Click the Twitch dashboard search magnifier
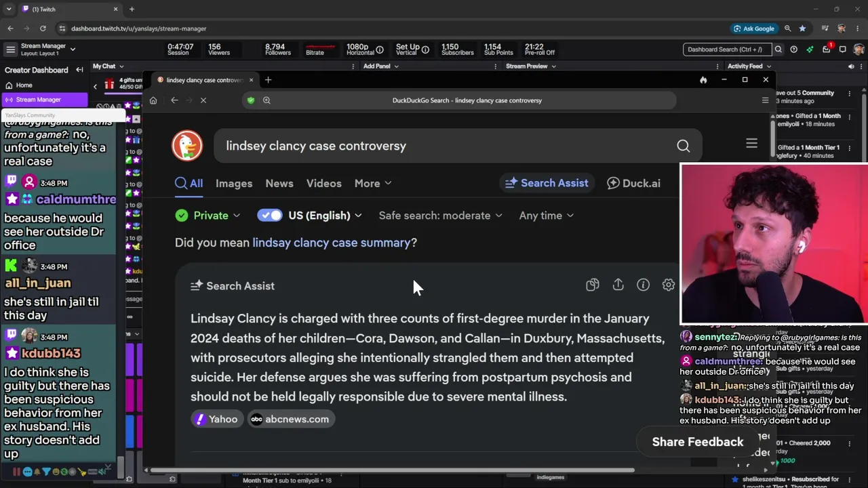Screen dimensions: 868x488 [778, 49]
